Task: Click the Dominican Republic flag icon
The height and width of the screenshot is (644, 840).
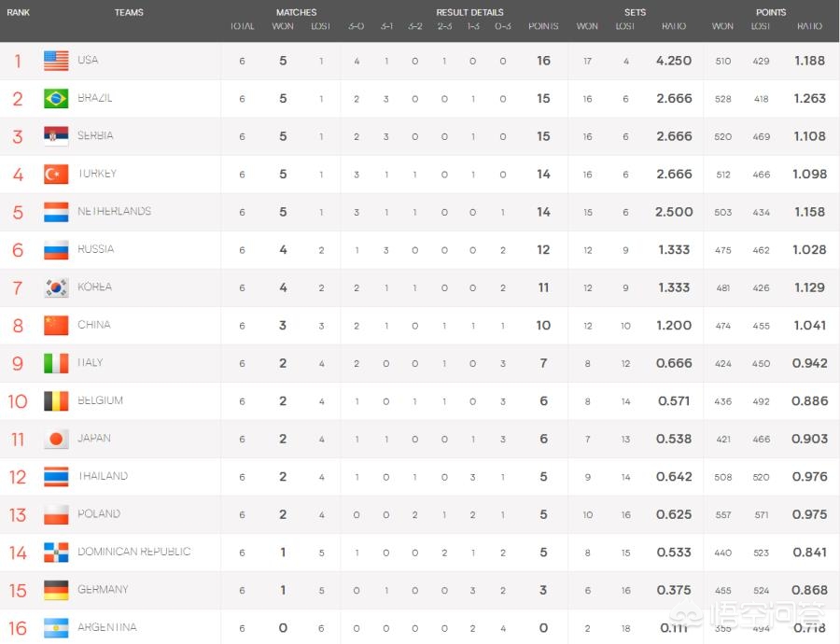Action: 56,553
